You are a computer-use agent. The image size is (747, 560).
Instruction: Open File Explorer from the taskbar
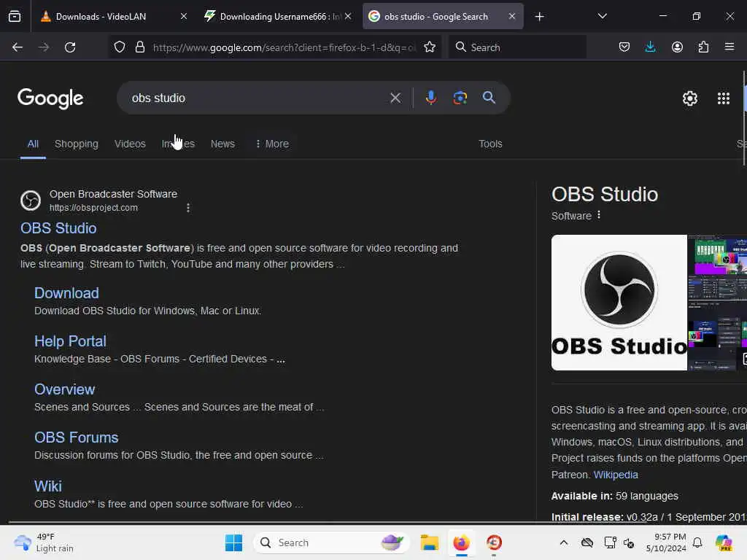429,542
